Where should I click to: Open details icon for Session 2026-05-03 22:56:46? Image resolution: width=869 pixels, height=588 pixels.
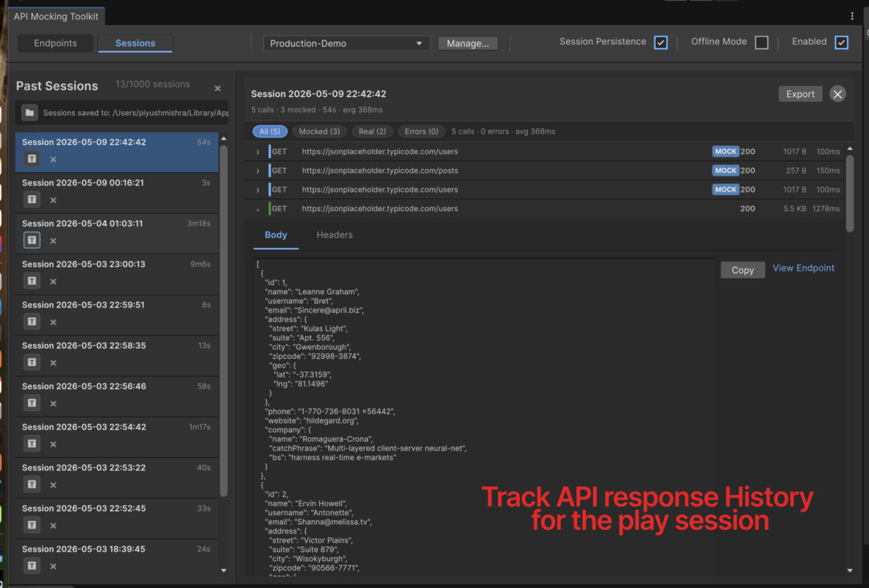tap(32, 403)
